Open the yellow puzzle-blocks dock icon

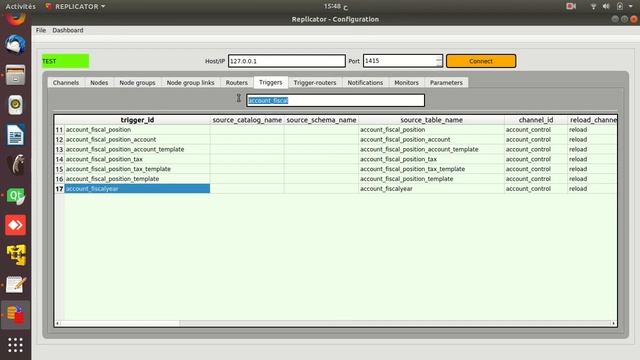coord(16,255)
